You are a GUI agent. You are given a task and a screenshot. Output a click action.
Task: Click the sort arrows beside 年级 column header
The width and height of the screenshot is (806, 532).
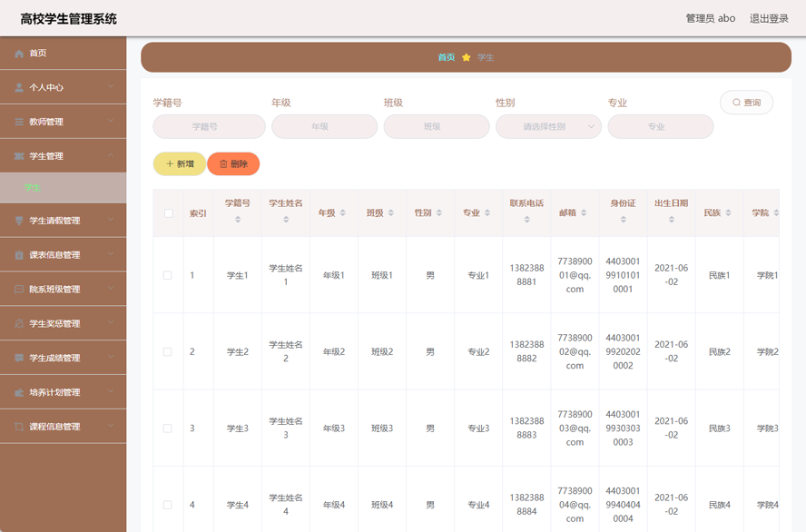[343, 213]
